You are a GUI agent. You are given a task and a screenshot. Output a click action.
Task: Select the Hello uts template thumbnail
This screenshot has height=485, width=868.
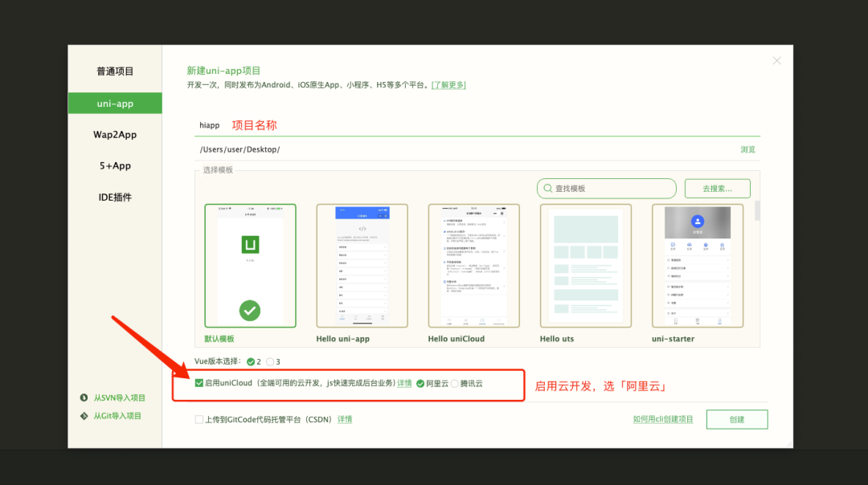pyautogui.click(x=586, y=266)
